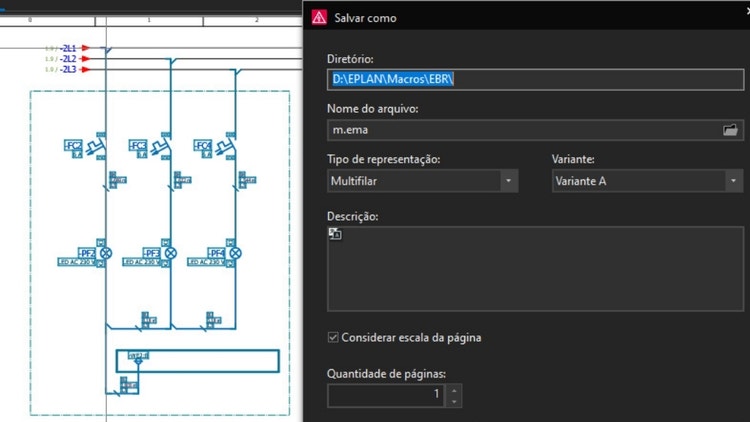The image size is (750, 422).
Task: Open the file browse folder icon
Action: 730,130
